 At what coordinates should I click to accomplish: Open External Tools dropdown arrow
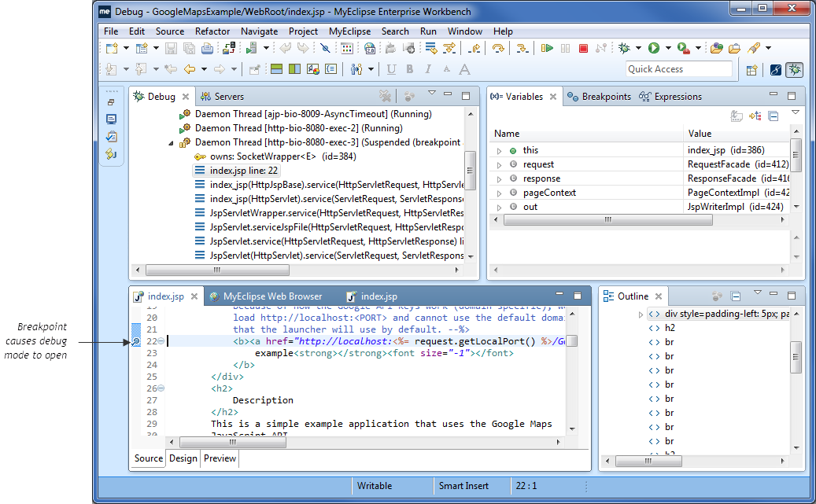tap(699, 49)
